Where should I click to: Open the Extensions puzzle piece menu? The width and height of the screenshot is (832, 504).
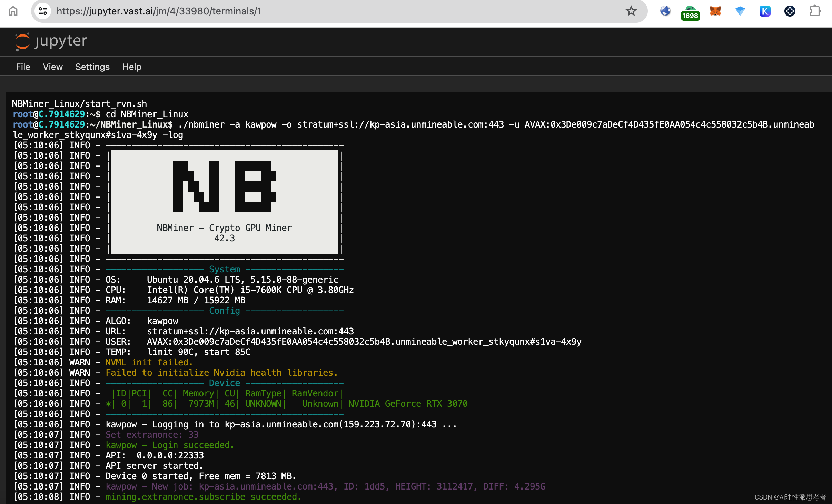(x=815, y=11)
